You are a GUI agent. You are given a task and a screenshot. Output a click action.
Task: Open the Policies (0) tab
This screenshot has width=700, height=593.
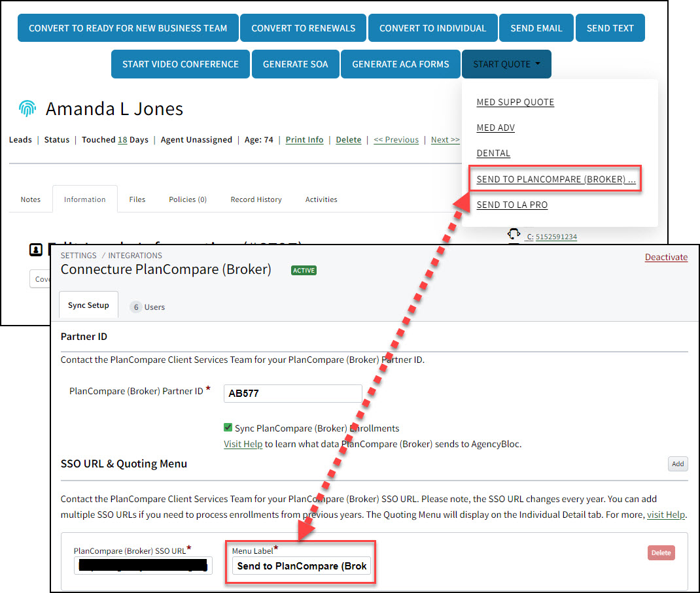[188, 199]
